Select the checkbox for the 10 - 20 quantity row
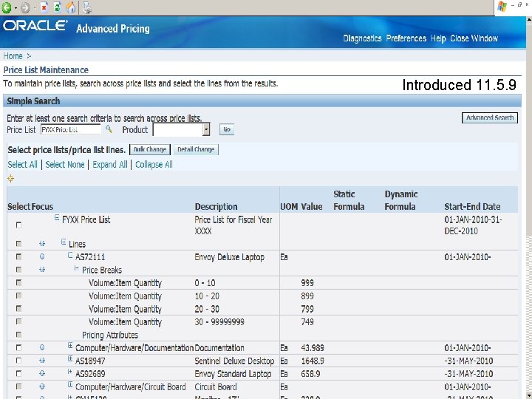 (18, 296)
